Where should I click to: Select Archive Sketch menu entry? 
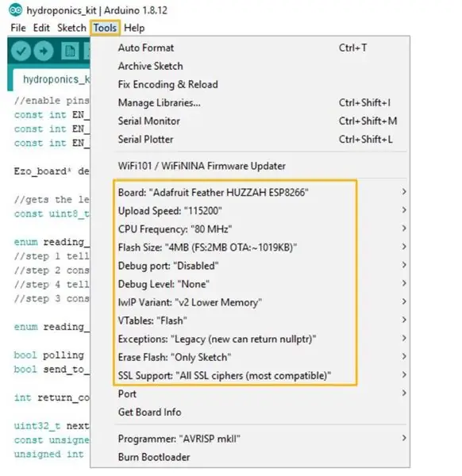tap(250, 66)
